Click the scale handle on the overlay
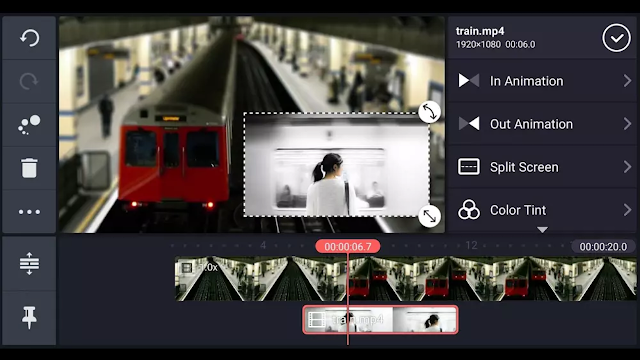 (429, 216)
